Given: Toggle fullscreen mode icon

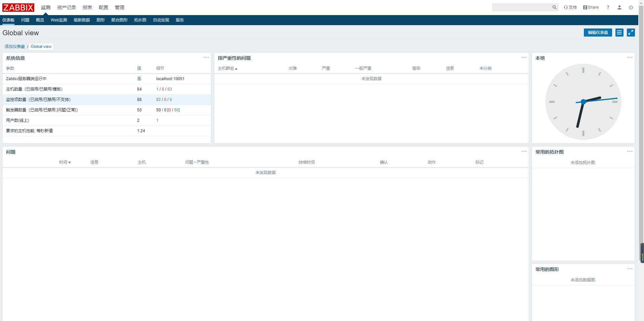Looking at the screenshot, I should pos(631,33).
